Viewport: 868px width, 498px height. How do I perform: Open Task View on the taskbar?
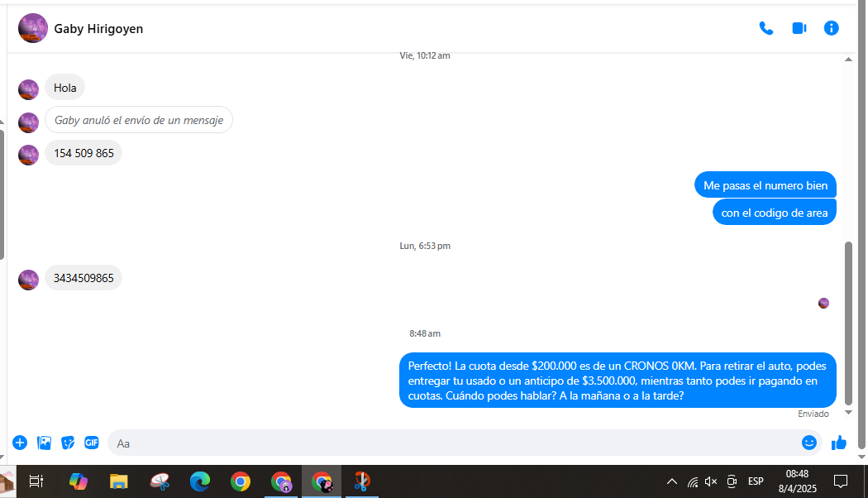pos(36,481)
